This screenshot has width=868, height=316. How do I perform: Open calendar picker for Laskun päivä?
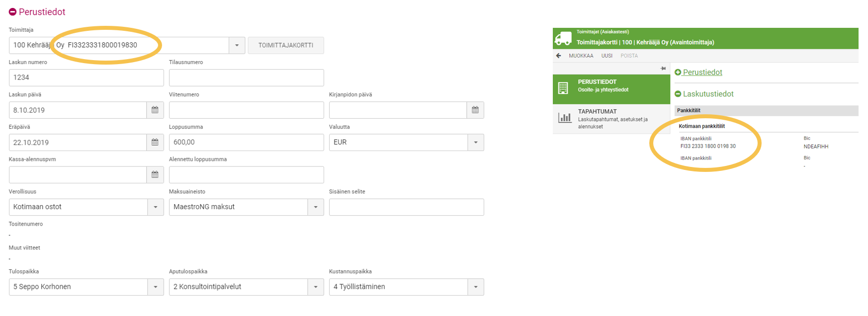pyautogui.click(x=155, y=110)
